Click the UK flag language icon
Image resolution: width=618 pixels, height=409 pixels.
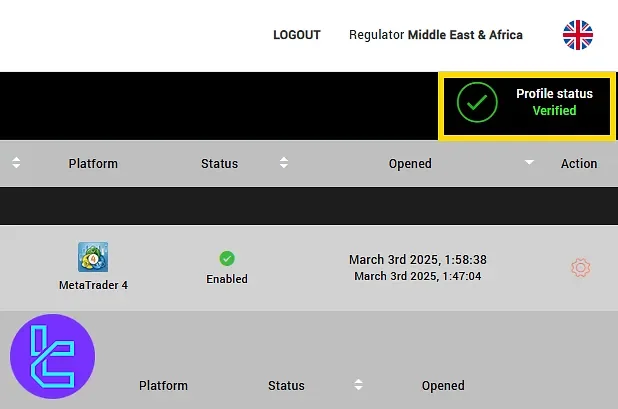(578, 35)
